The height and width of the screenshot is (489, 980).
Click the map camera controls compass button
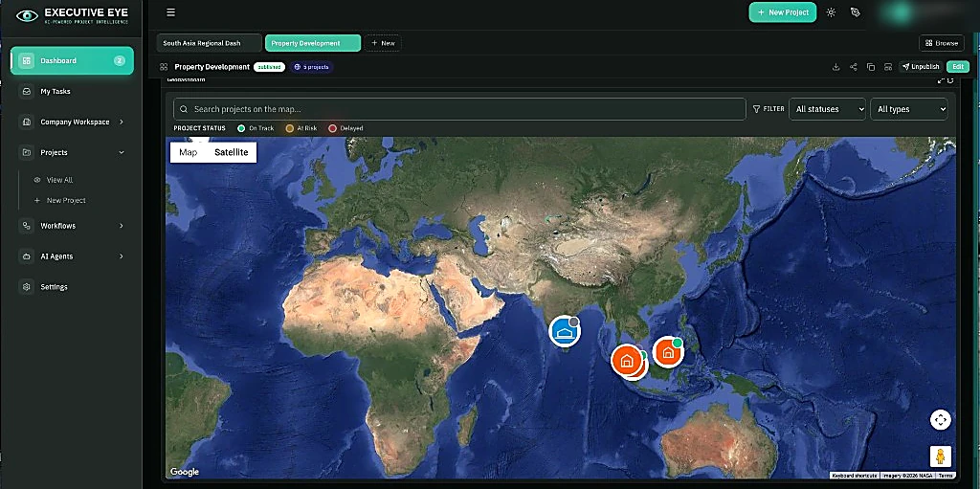coord(940,419)
